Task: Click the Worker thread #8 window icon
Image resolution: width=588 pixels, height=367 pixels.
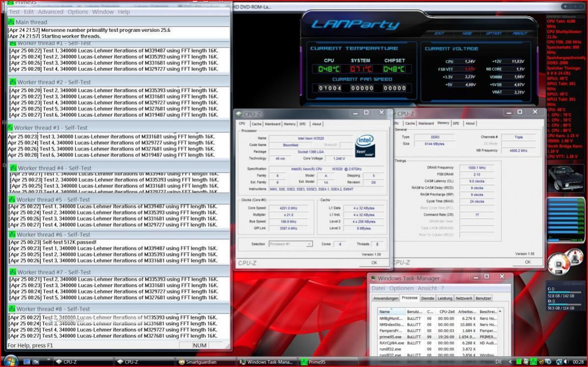Action: click(12, 309)
